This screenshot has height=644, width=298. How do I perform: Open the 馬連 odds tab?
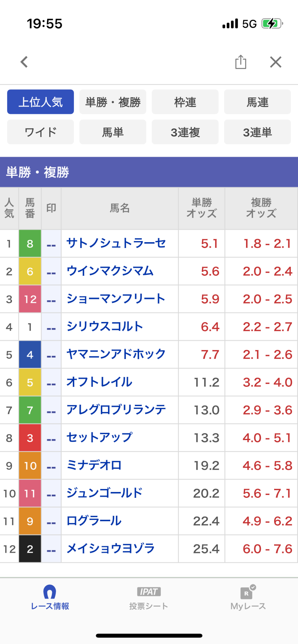257,102
